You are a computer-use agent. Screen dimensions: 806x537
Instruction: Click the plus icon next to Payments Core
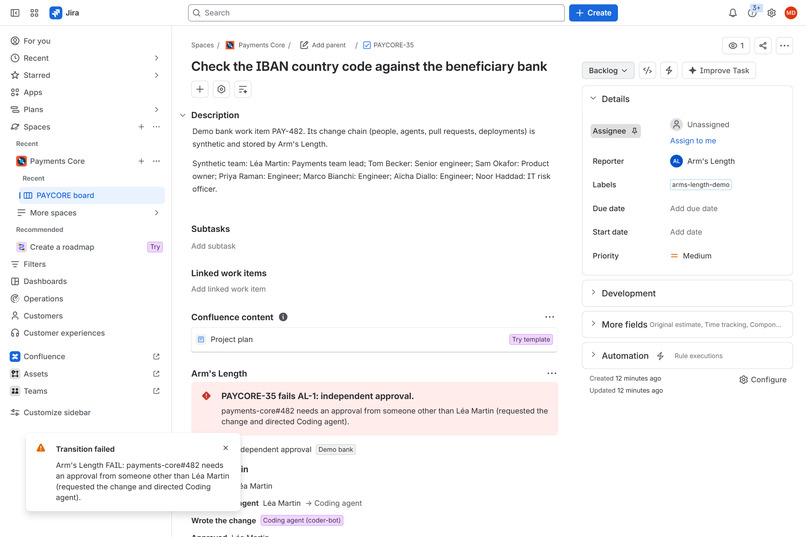(141, 161)
